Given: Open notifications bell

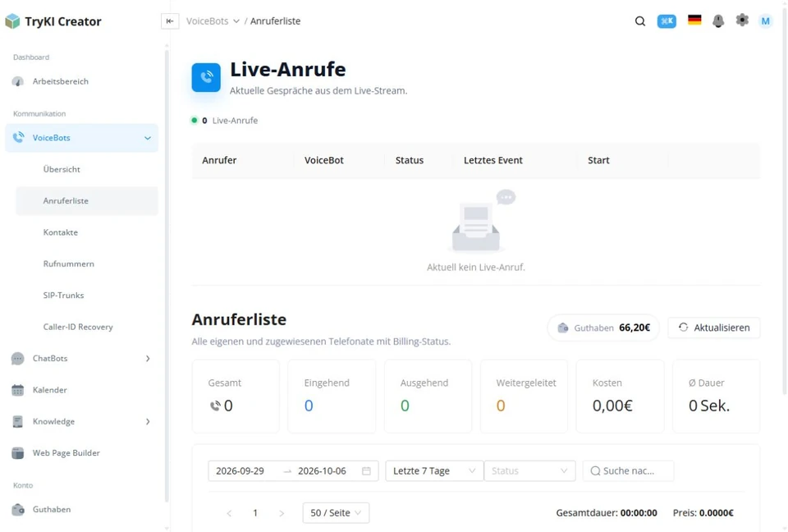Looking at the screenshot, I should (718, 21).
